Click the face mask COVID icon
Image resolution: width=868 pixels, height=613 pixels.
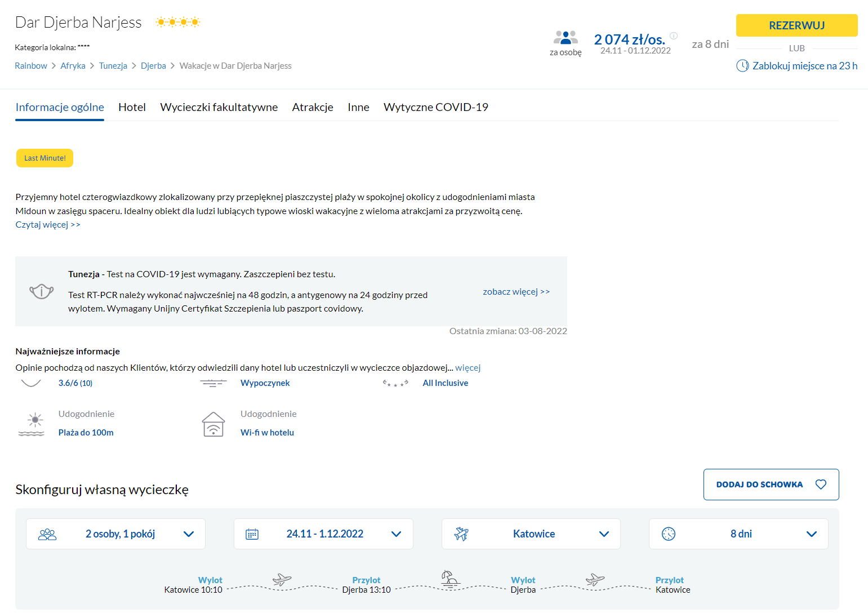tap(42, 291)
